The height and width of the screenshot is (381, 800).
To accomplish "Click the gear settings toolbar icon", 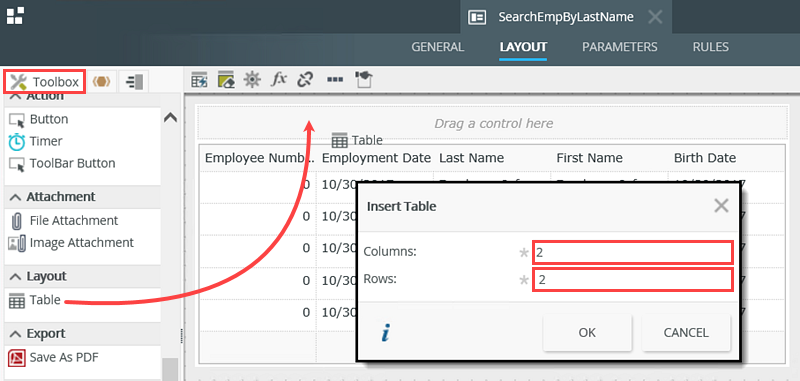I will 252,80.
